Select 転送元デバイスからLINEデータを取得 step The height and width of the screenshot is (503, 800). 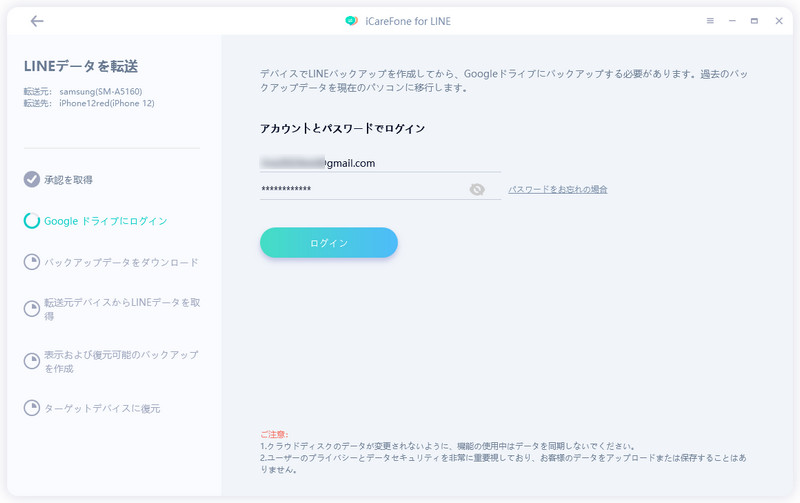[121, 308]
